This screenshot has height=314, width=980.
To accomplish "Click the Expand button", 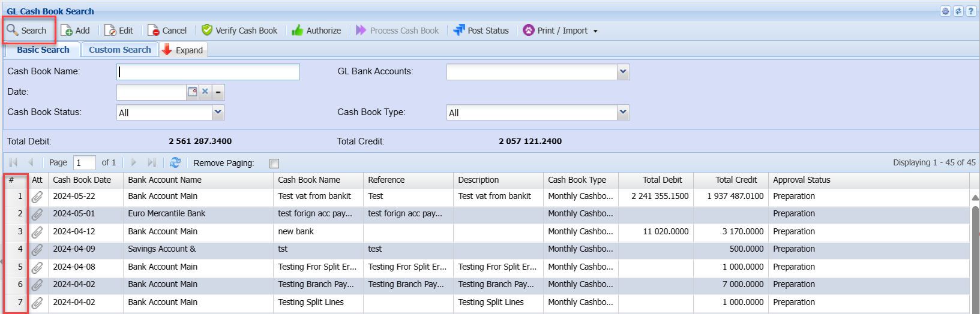I will [x=184, y=50].
